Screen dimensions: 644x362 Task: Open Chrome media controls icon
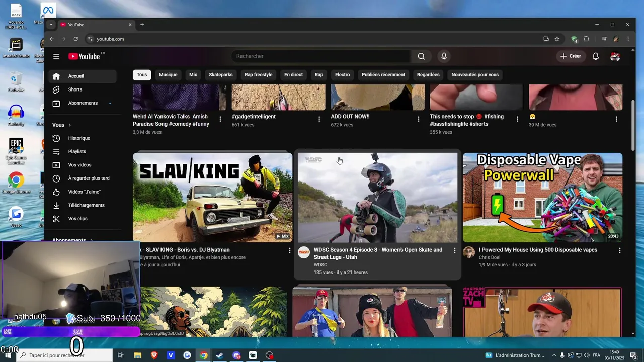[604, 39]
